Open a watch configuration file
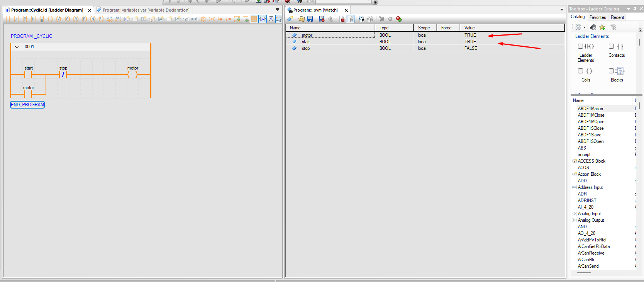This screenshot has height=282, width=644. [302, 19]
